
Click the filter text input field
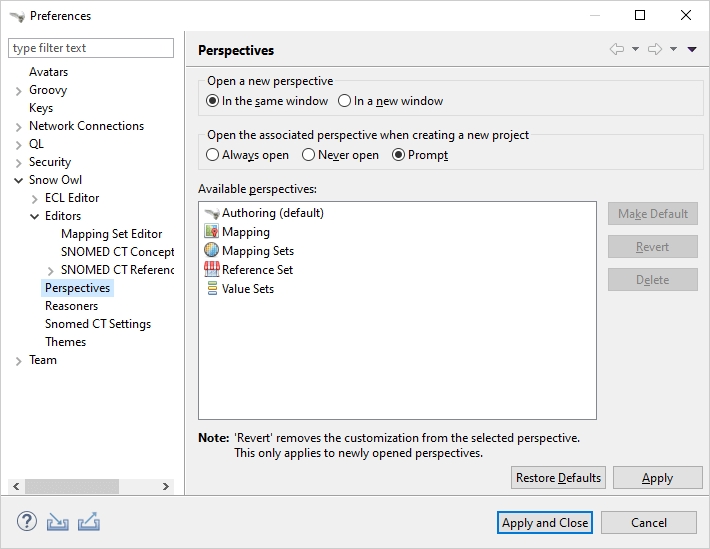tap(91, 48)
